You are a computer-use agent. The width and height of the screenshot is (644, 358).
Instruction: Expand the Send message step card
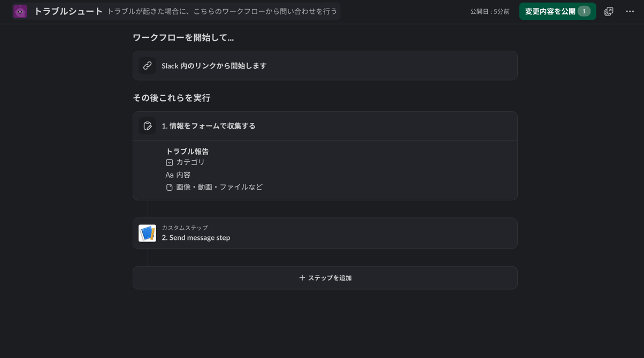tap(325, 234)
